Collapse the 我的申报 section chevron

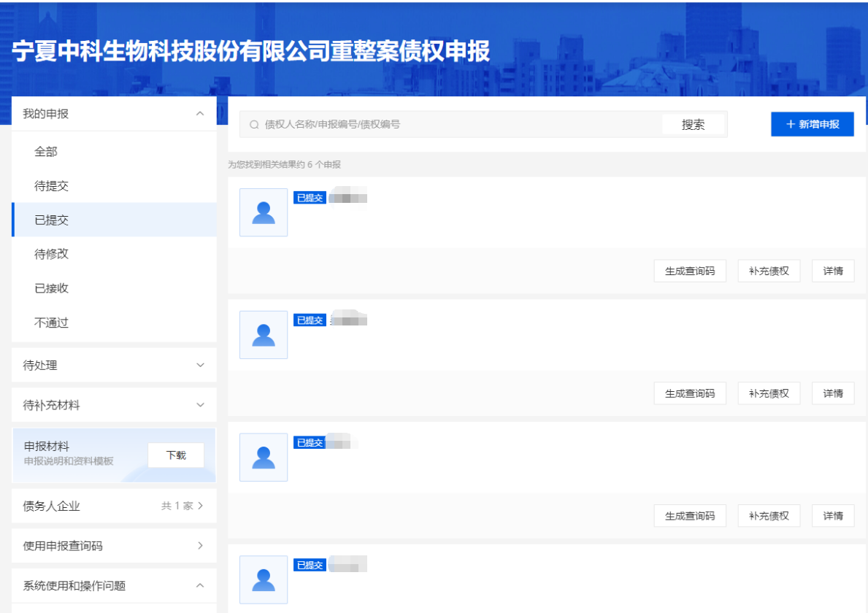pyautogui.click(x=200, y=114)
